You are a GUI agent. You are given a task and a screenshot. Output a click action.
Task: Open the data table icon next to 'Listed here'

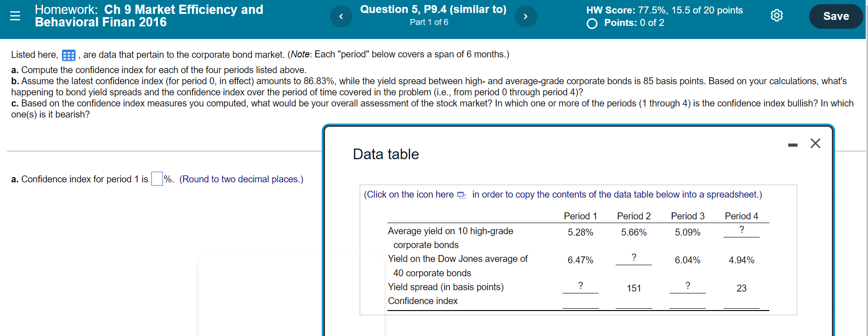69,55
